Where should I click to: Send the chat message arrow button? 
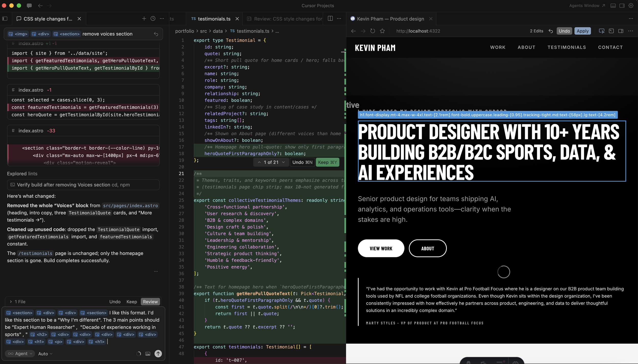click(158, 354)
